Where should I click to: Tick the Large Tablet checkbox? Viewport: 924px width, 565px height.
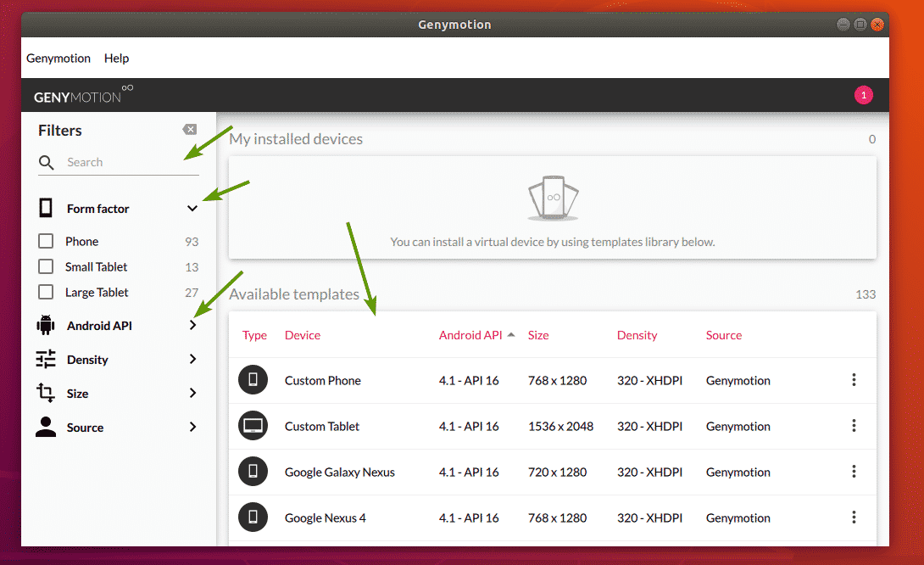[46, 293]
